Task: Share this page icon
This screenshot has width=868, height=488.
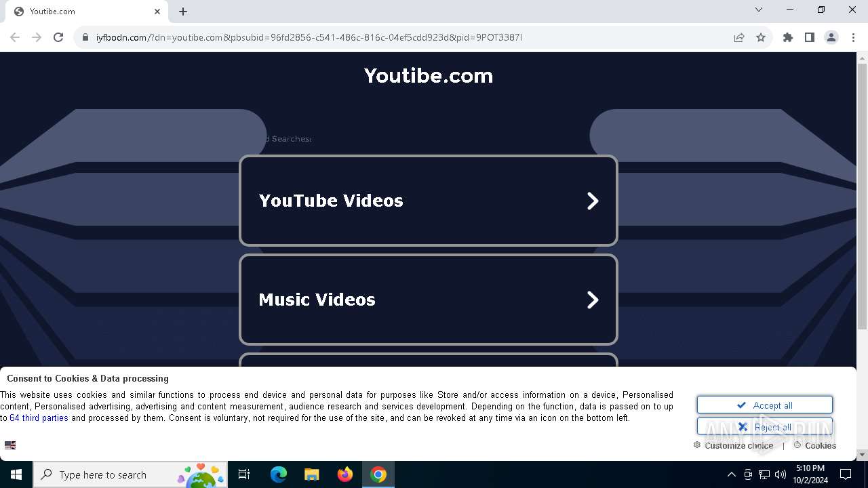Action: pyautogui.click(x=739, y=37)
